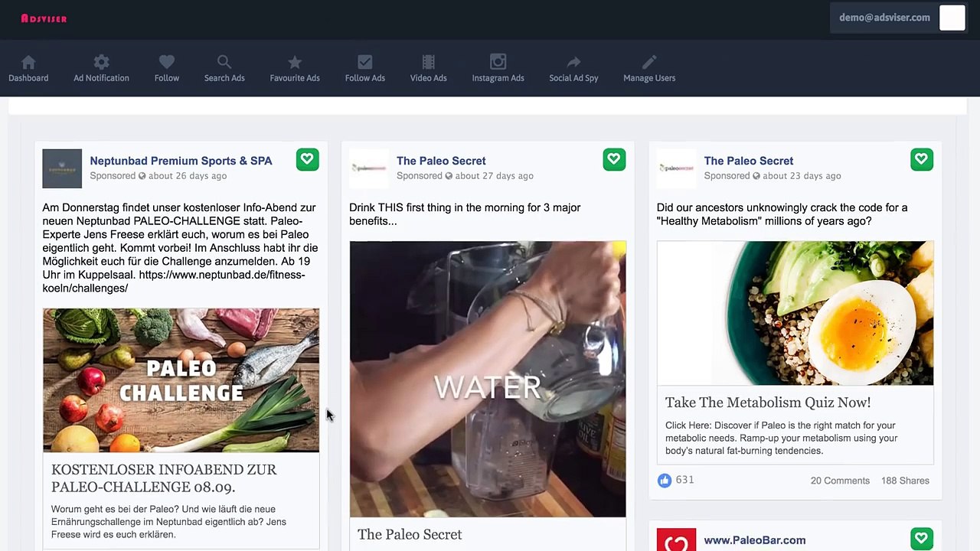Open Ad Notification gear icon
The height and width of the screenshot is (551, 980).
(101, 62)
